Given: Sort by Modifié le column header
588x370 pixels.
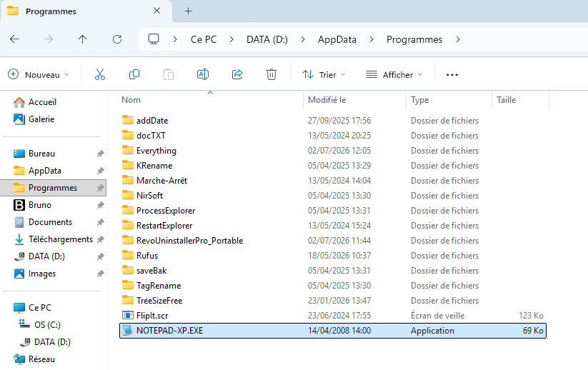Looking at the screenshot, I should (x=327, y=100).
